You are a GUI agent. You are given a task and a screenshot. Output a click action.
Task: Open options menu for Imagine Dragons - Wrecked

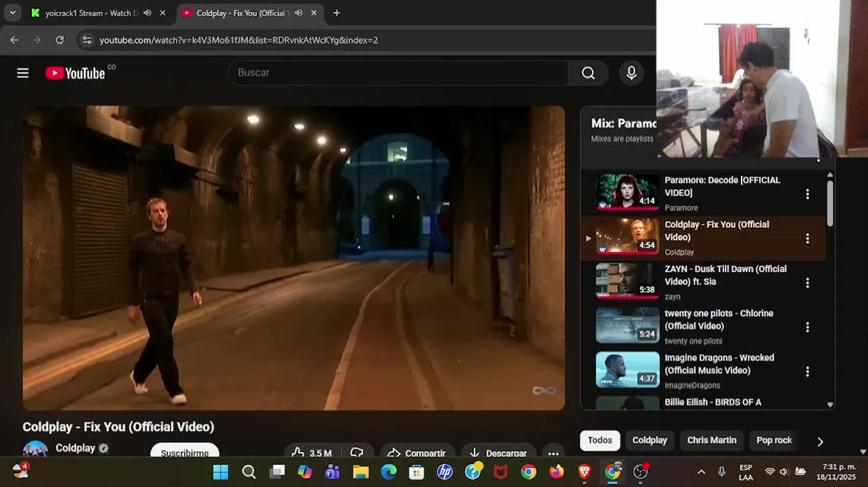[x=807, y=372]
